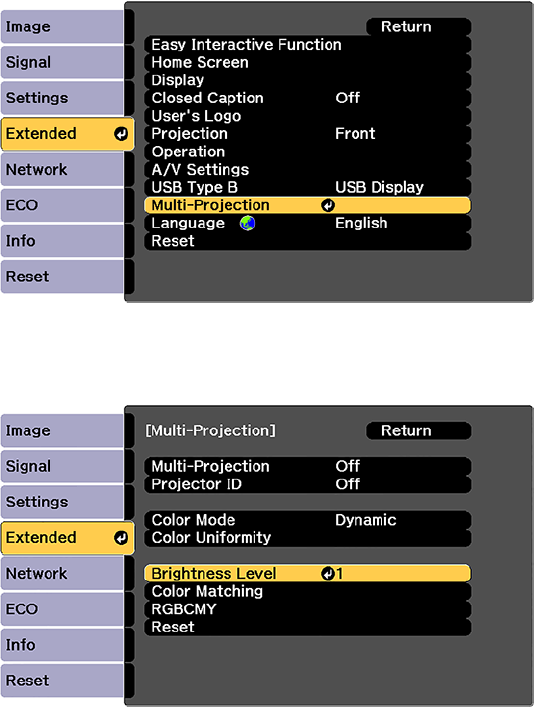Click 'Front' value of Projection

pos(355,134)
